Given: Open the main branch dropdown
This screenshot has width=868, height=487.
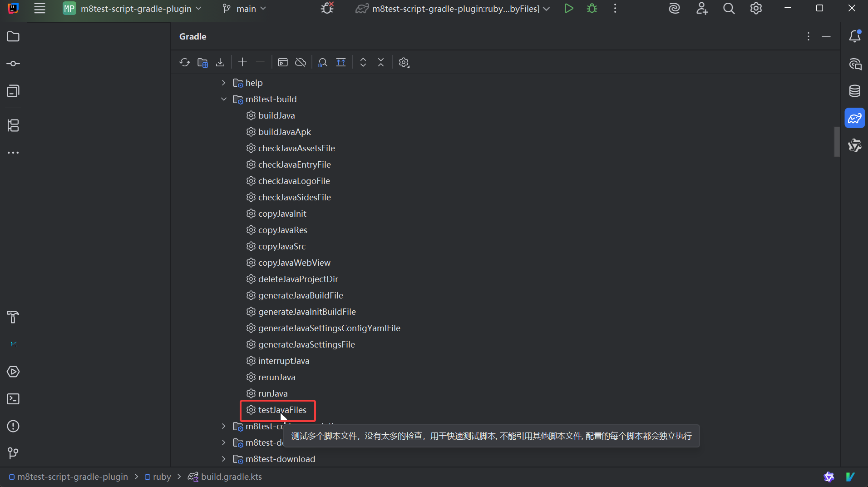Looking at the screenshot, I should 245,9.
